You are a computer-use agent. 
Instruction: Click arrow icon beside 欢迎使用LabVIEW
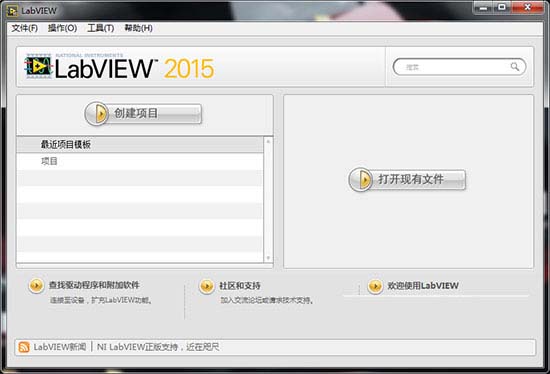pyautogui.click(x=375, y=286)
